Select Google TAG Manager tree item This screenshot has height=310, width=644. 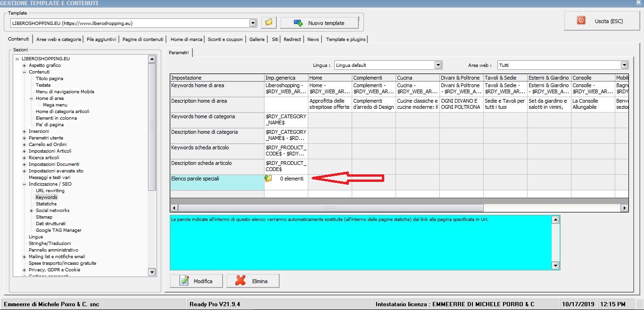pos(58,230)
